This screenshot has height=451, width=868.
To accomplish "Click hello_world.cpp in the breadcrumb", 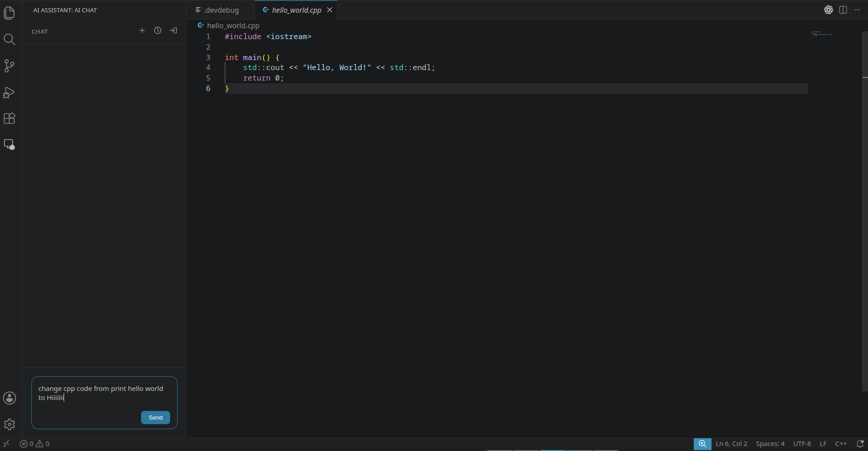I will 233,25.
